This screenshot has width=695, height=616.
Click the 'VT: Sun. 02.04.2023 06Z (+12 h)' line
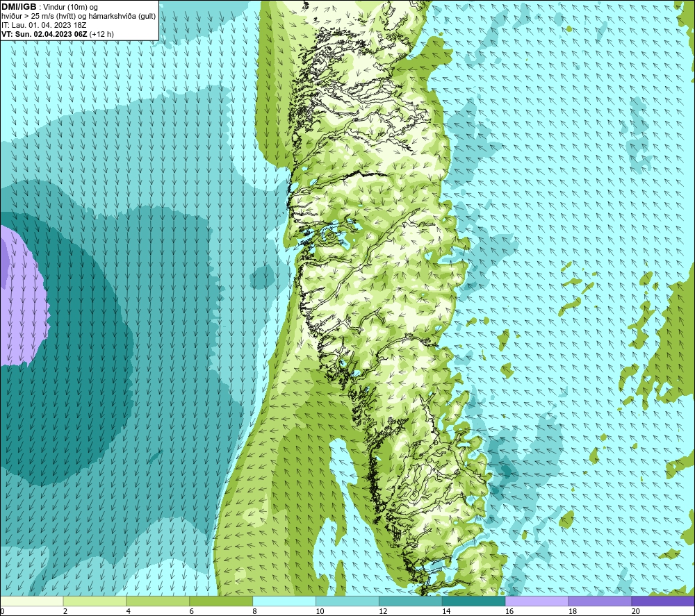[58, 33]
